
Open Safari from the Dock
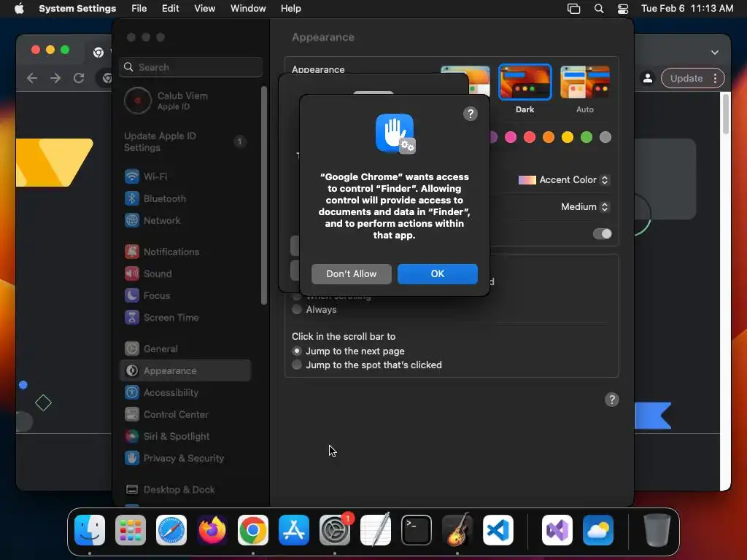tap(171, 530)
